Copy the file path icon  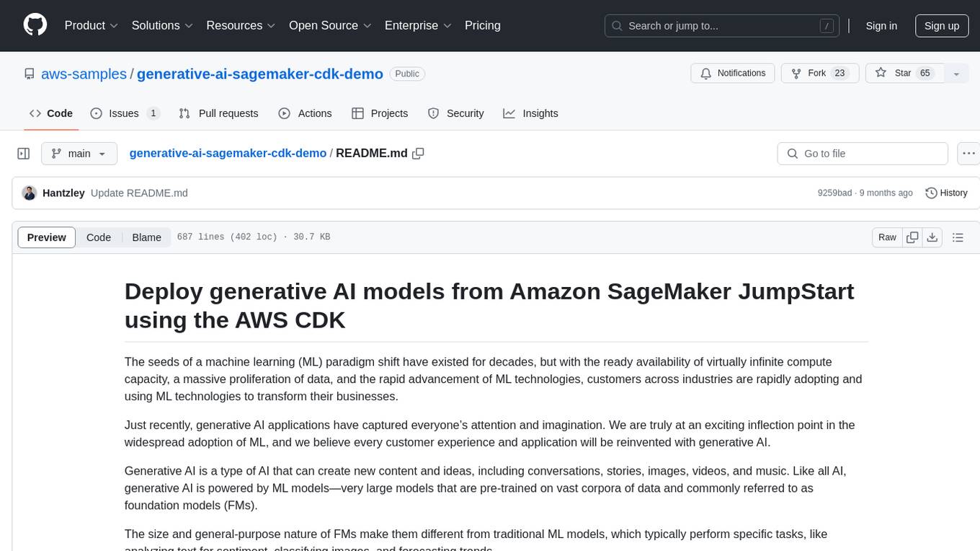[x=418, y=154]
